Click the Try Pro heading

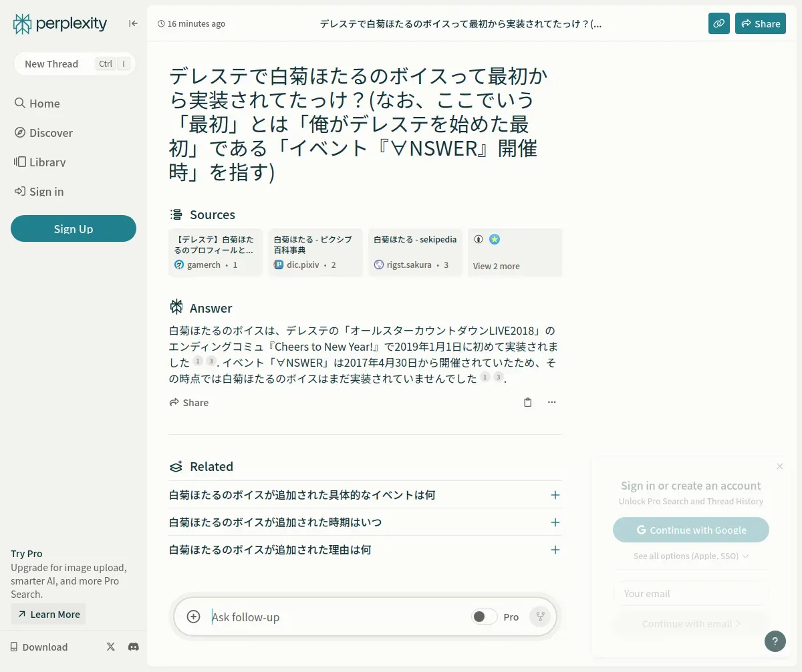tap(27, 553)
